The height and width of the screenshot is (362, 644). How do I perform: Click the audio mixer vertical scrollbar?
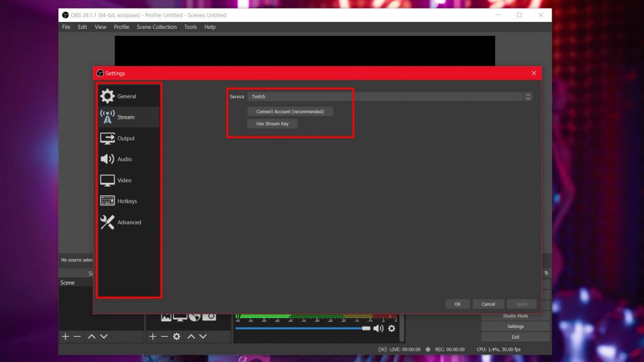[x=402, y=328]
